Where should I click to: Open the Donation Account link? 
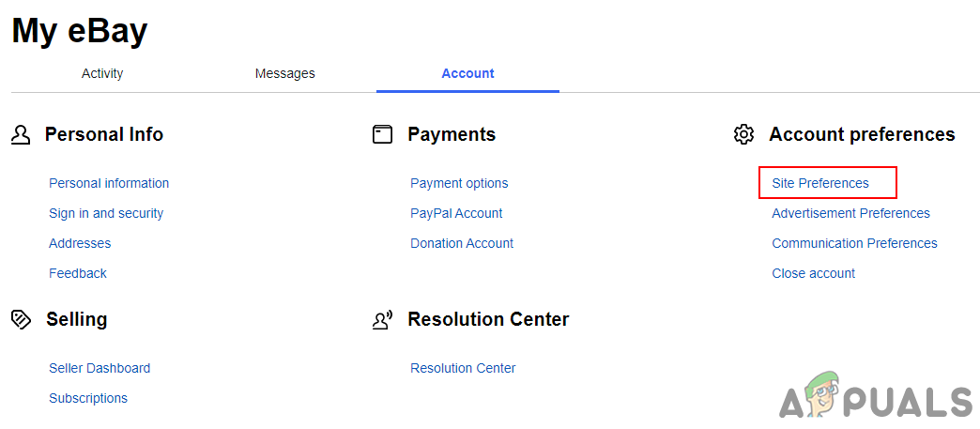tap(462, 243)
